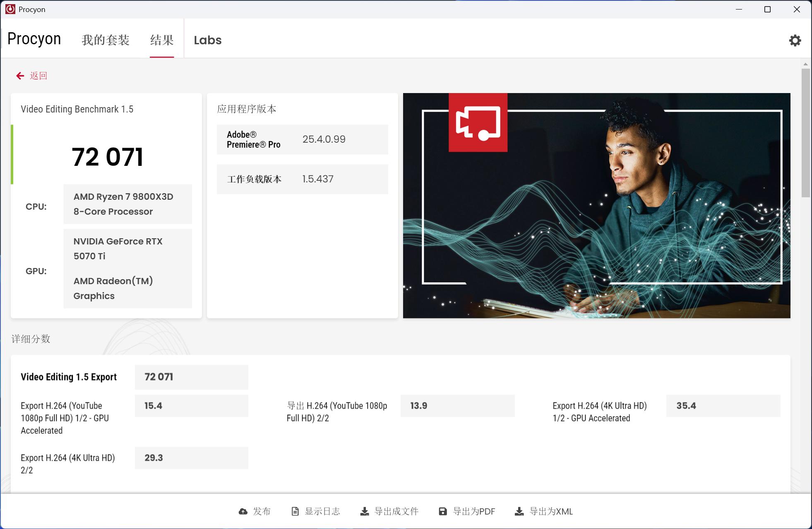The height and width of the screenshot is (529, 812).
Task: Export results using 导出成文件
Action: click(397, 511)
